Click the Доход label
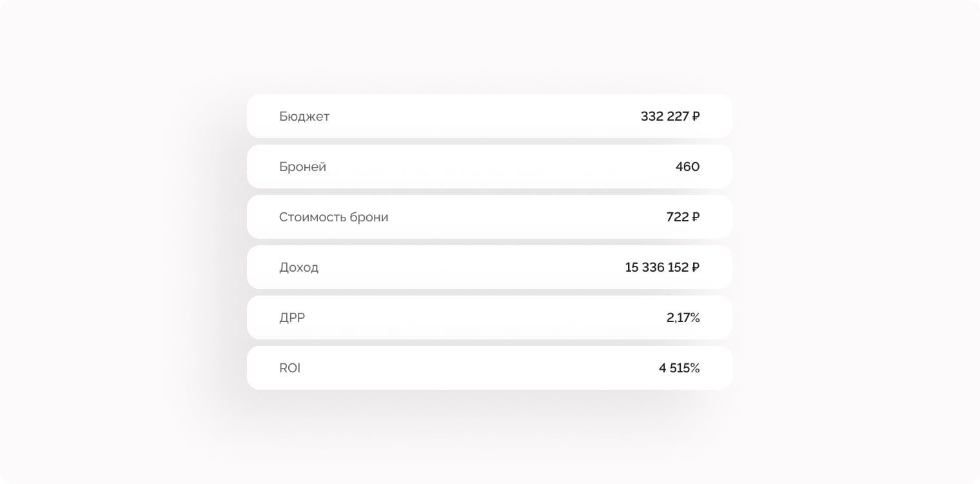Viewport: 980px width, 484px height. (x=299, y=268)
